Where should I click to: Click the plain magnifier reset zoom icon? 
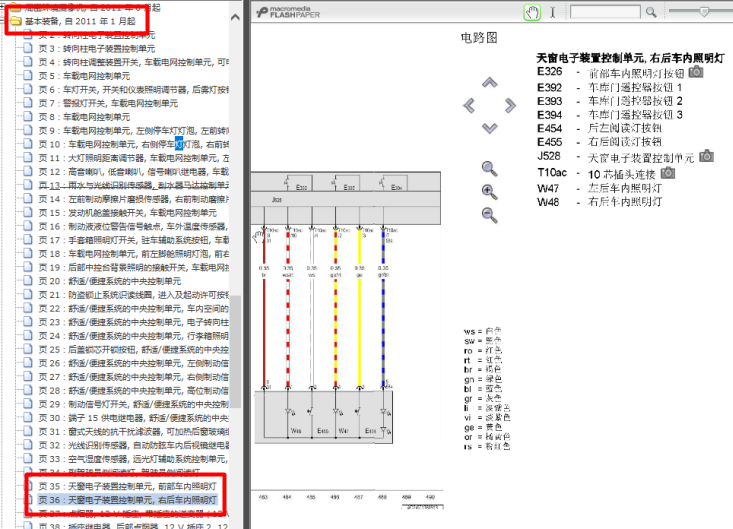coord(489,169)
